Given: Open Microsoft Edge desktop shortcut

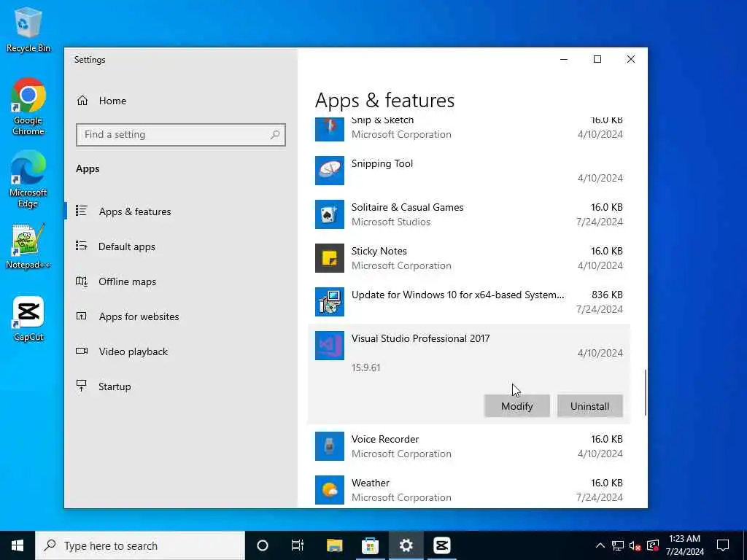Looking at the screenshot, I should 28,179.
